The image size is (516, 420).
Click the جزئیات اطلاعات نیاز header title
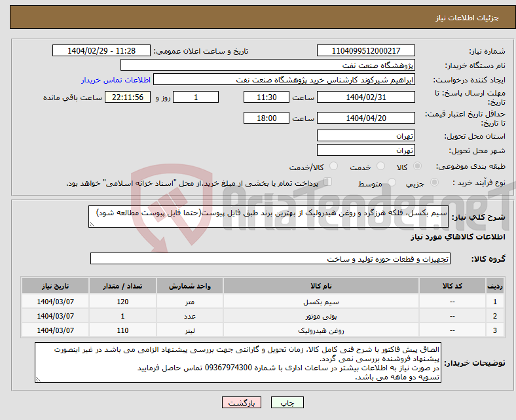pyautogui.click(x=467, y=18)
